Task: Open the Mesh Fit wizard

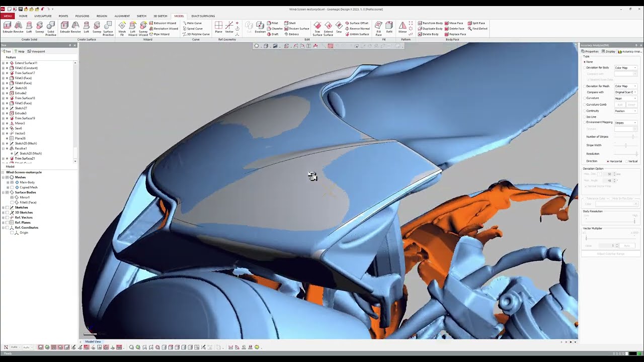Action: [x=122, y=29]
